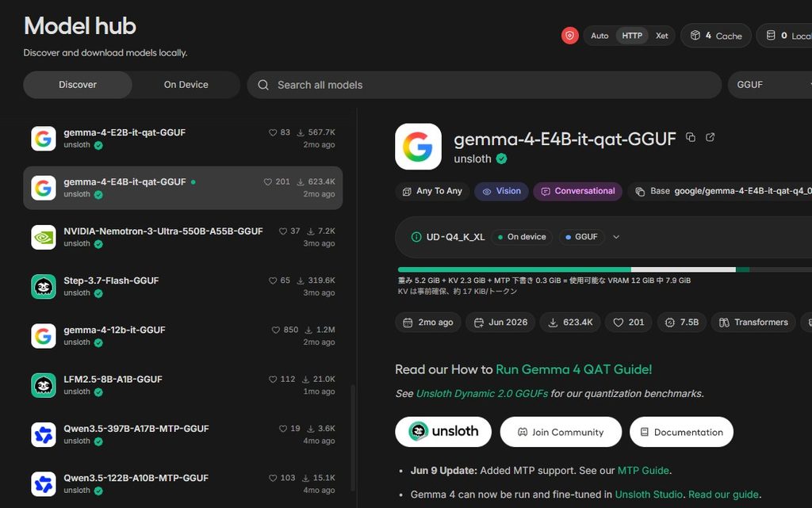This screenshot has width=812, height=508.
Task: Open model page in external link
Action: click(x=710, y=137)
